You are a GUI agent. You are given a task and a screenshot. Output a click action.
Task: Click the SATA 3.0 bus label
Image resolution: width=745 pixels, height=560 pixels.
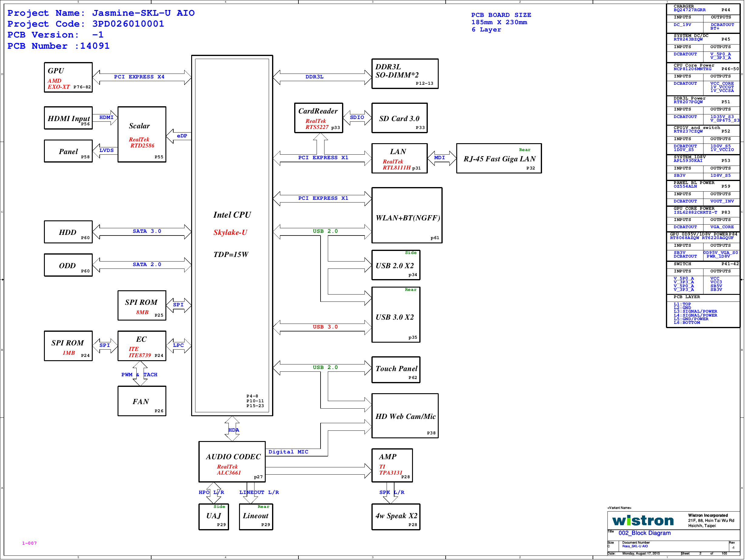(147, 231)
